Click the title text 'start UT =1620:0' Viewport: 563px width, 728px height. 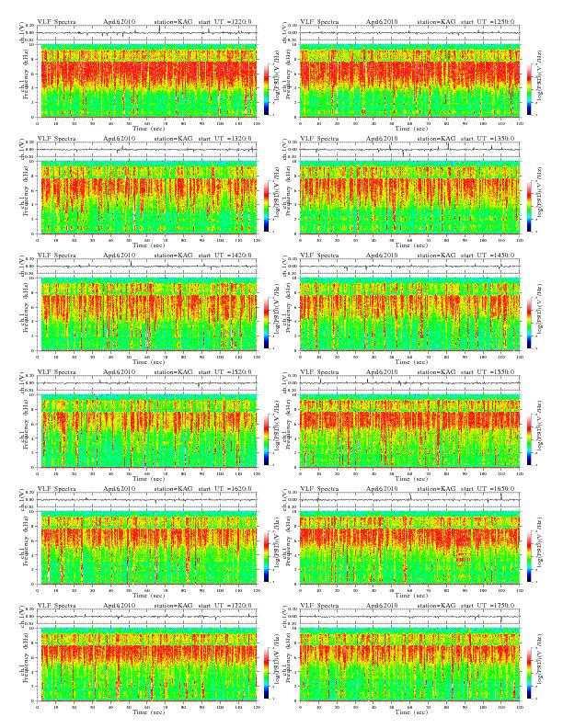[x=225, y=488]
